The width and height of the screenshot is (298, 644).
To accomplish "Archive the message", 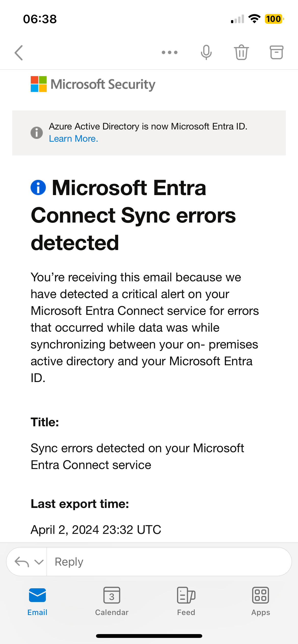I will 276,52.
